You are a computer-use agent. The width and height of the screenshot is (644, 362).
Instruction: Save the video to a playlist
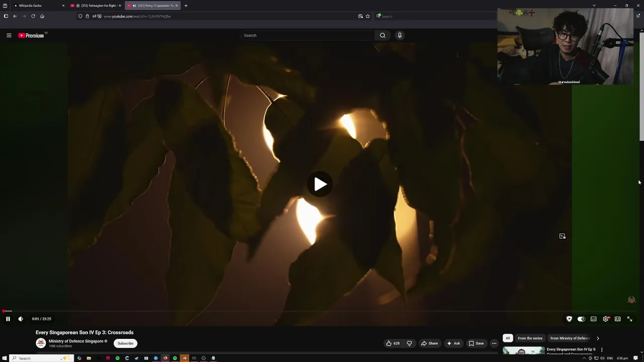click(476, 343)
